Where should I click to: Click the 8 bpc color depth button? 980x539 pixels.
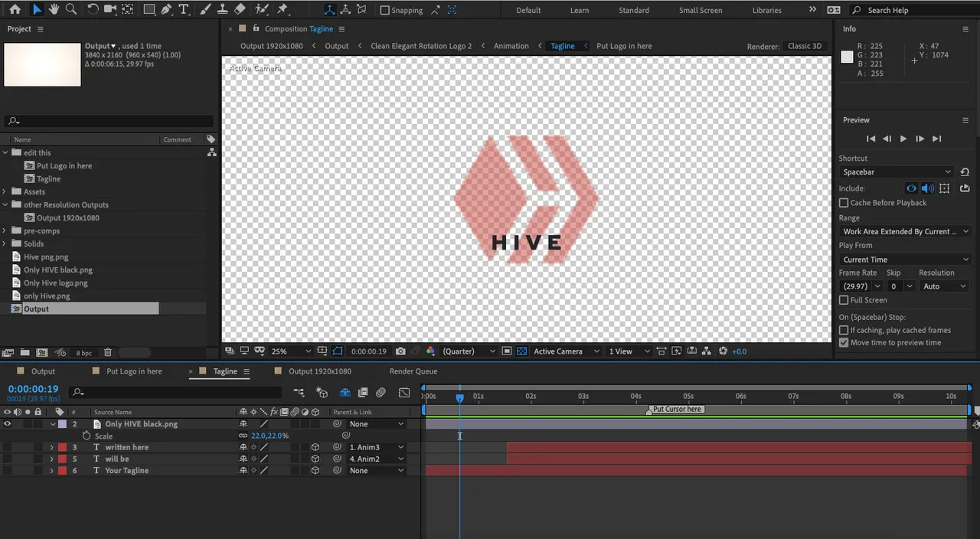click(83, 353)
